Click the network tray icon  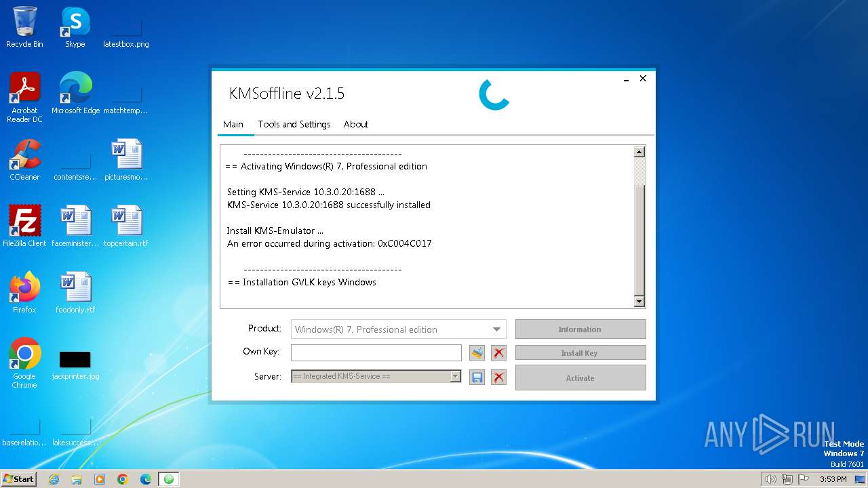787,479
